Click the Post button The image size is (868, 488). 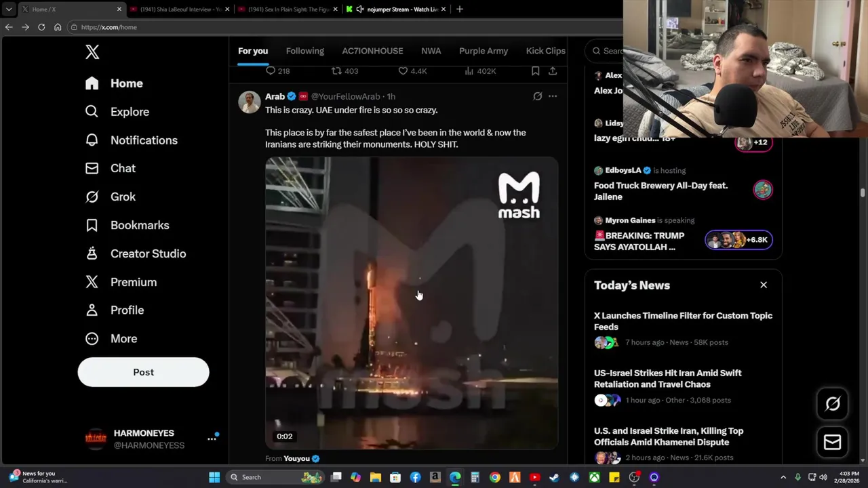pyautogui.click(x=143, y=372)
